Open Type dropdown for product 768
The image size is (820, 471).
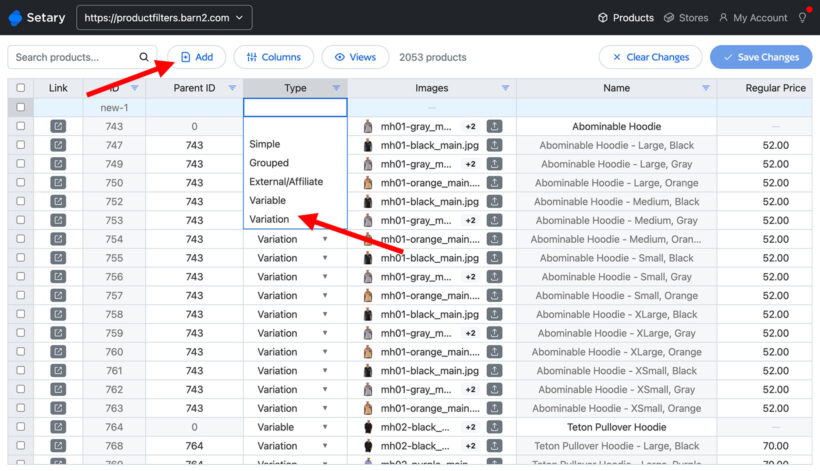tap(325, 446)
